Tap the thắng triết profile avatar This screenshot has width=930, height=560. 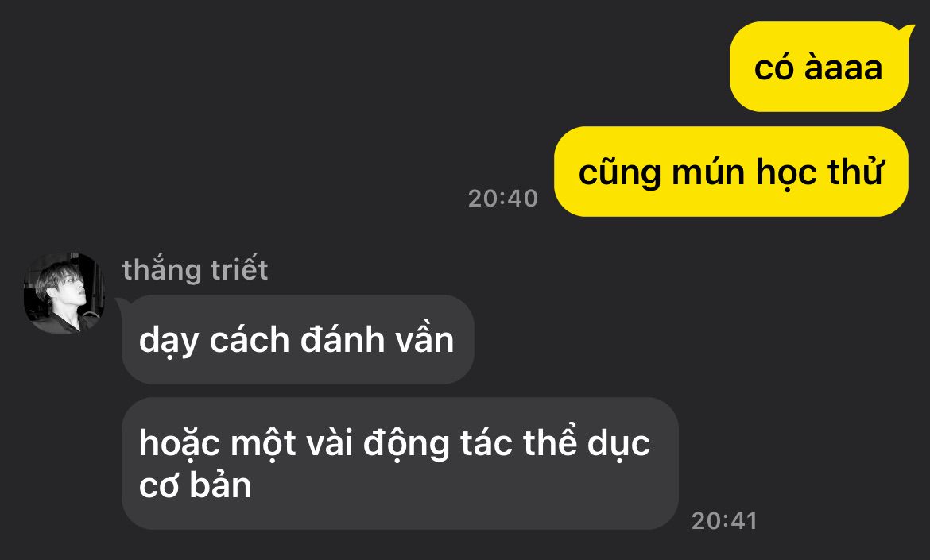[x=64, y=293]
